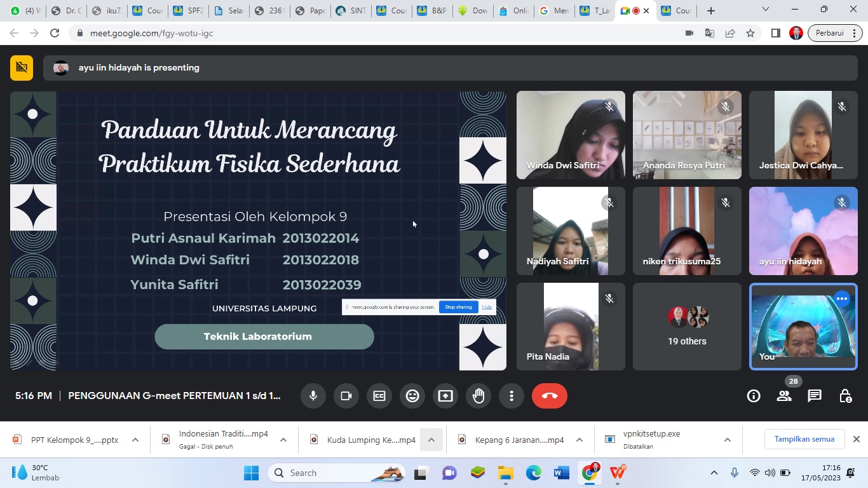The height and width of the screenshot is (488, 868).
Task: Expand options for vpnkitsetup.exe download
Action: pos(728,440)
